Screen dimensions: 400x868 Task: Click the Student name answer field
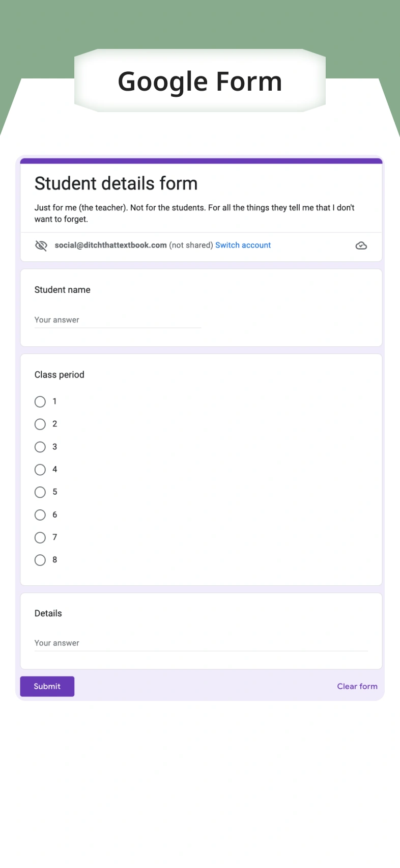(118, 320)
